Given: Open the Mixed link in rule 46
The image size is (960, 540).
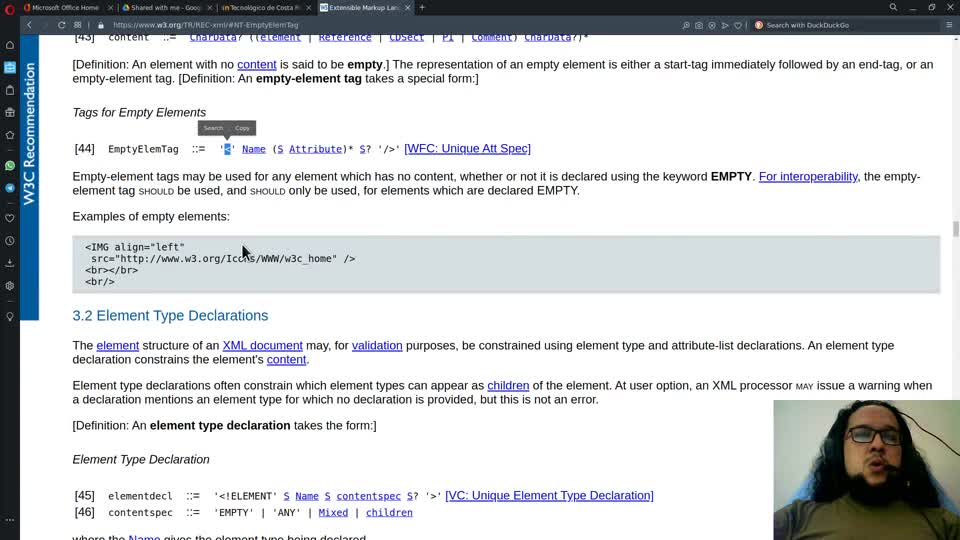Looking at the screenshot, I should point(333,512).
